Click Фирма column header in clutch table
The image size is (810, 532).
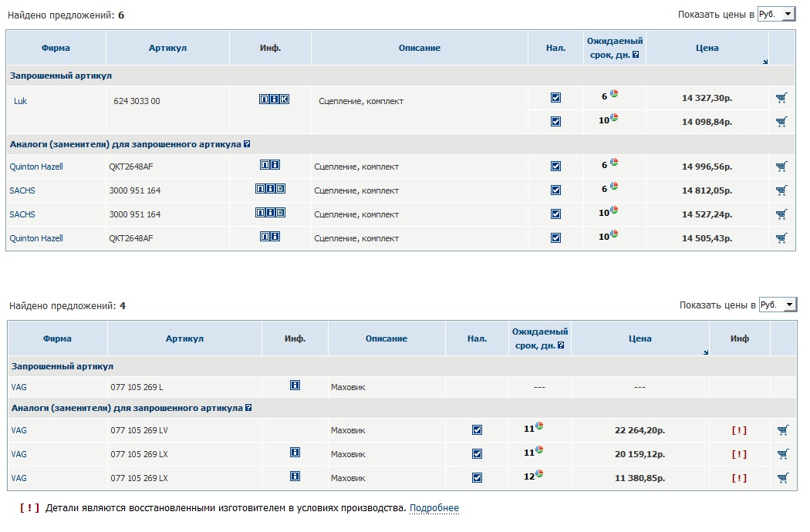click(56, 48)
